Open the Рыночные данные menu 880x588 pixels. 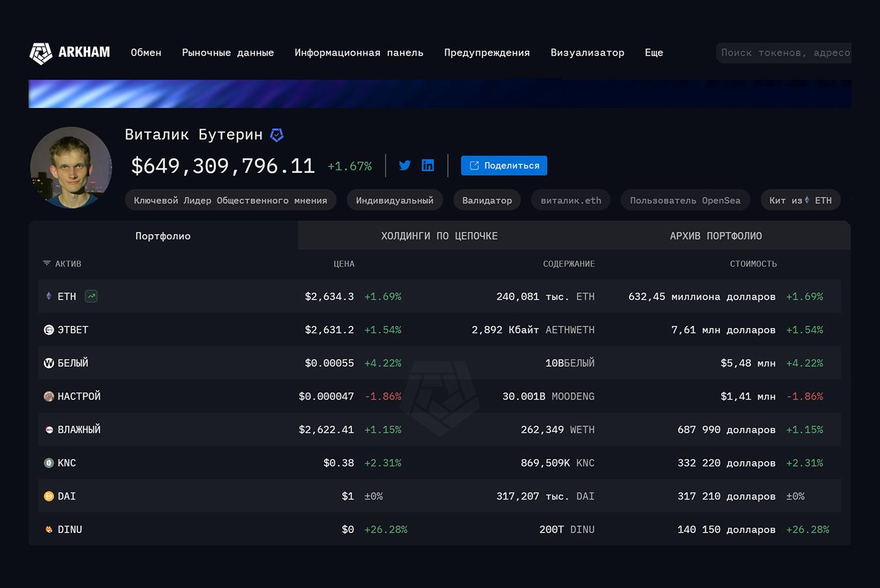[228, 52]
